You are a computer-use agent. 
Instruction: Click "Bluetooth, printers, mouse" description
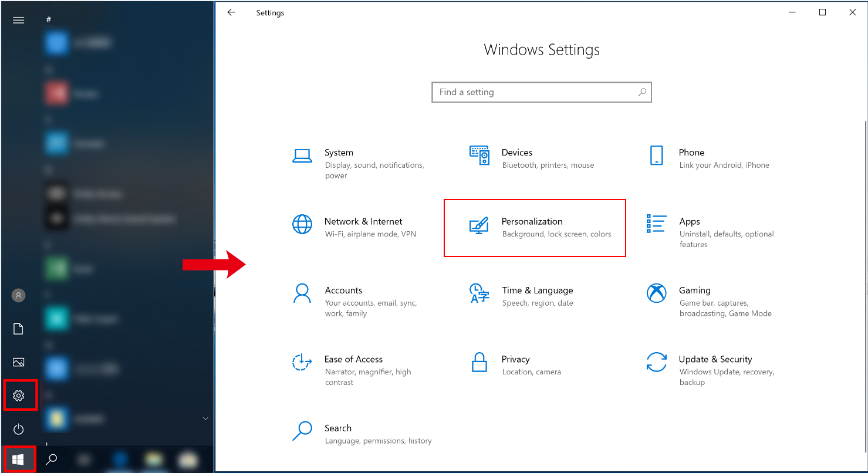(x=548, y=165)
